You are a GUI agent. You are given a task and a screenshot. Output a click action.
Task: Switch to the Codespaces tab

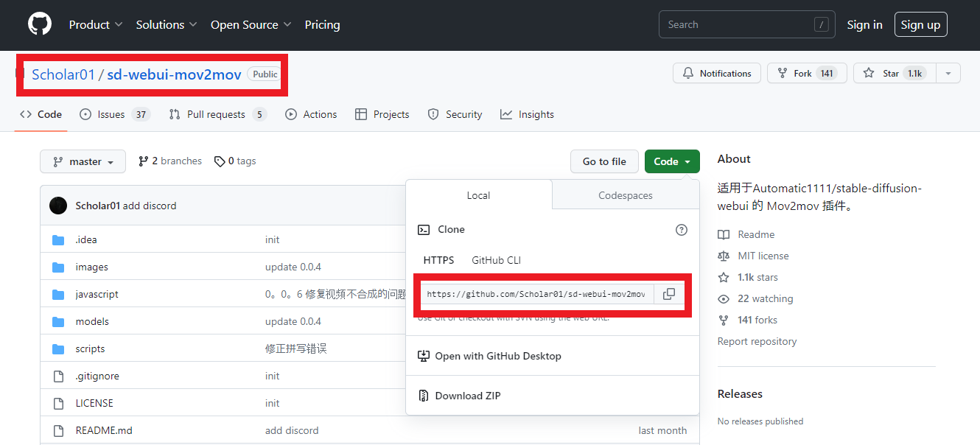tap(626, 195)
